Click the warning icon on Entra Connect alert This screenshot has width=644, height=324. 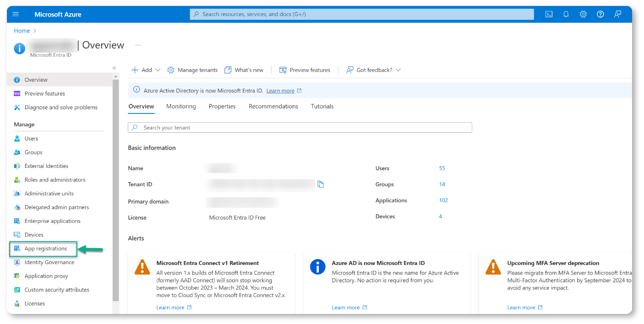[142, 266]
